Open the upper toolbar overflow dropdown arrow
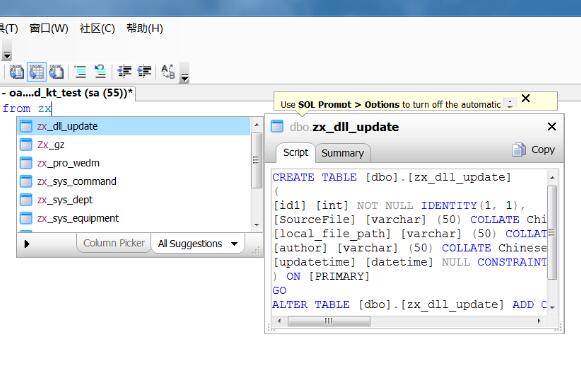 click(x=7, y=51)
